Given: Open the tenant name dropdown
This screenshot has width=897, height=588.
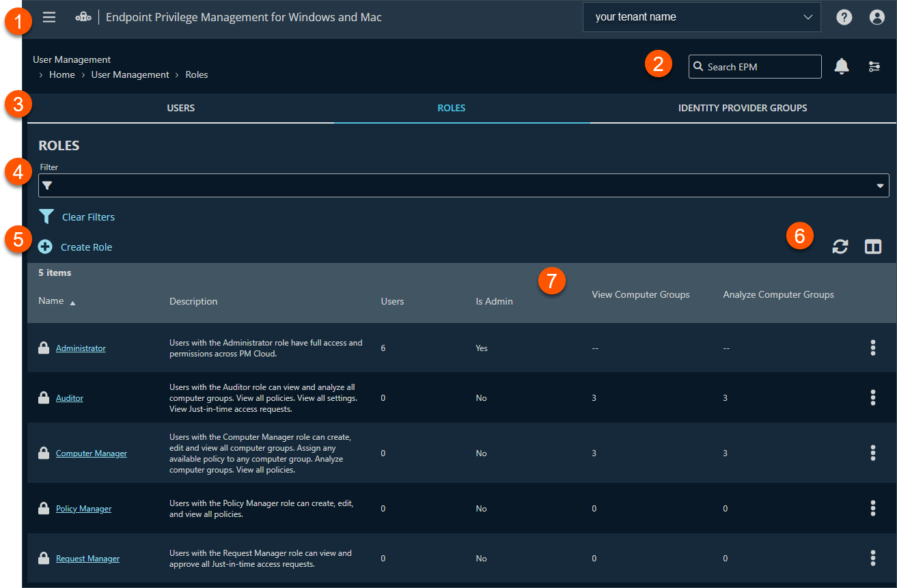Looking at the screenshot, I should pos(702,17).
